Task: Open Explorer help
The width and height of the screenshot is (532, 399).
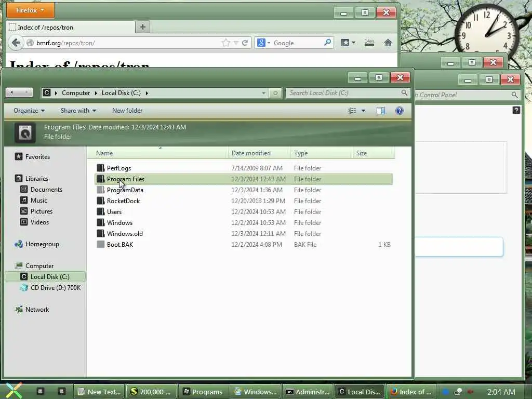Action: (x=400, y=111)
